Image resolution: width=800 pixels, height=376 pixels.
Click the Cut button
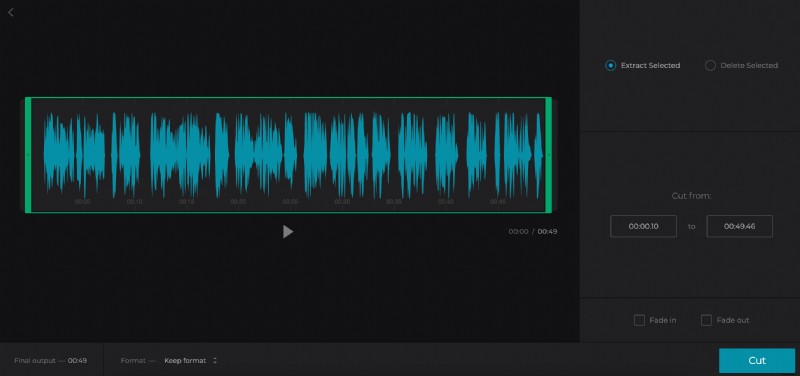pyautogui.click(x=757, y=361)
